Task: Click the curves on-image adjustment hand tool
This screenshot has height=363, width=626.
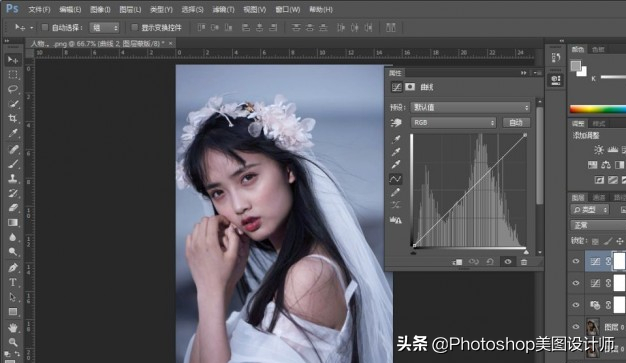Action: (396, 123)
